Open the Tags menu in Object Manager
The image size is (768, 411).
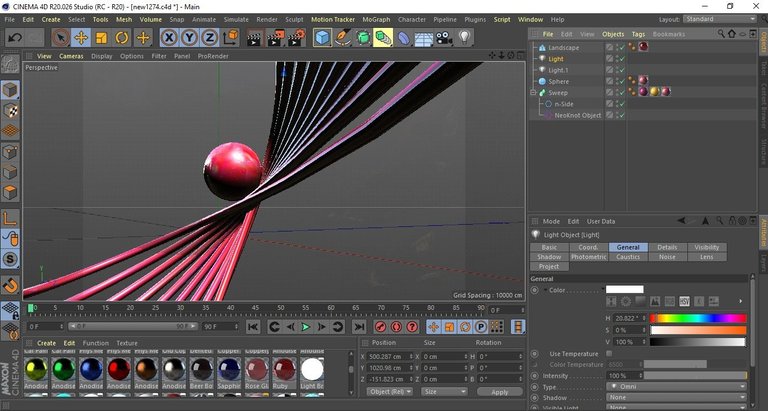[x=638, y=34]
